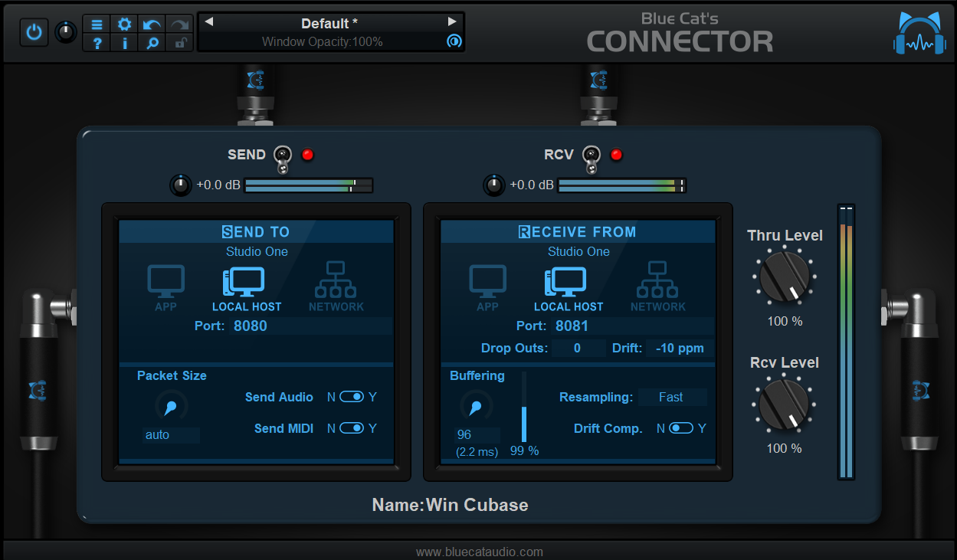This screenshot has height=560, width=957.
Task: Click the Packet Size knob
Action: [171, 407]
